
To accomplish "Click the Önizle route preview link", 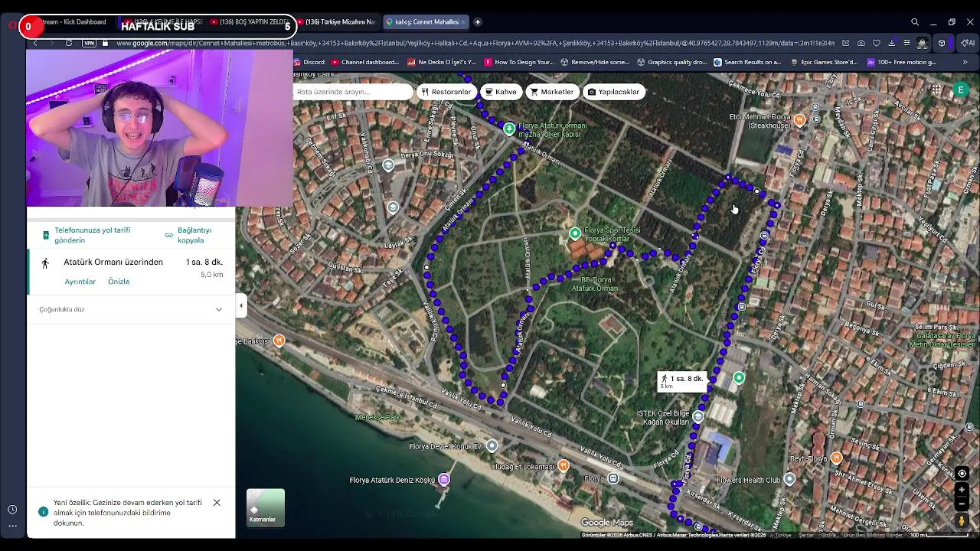I will [119, 282].
